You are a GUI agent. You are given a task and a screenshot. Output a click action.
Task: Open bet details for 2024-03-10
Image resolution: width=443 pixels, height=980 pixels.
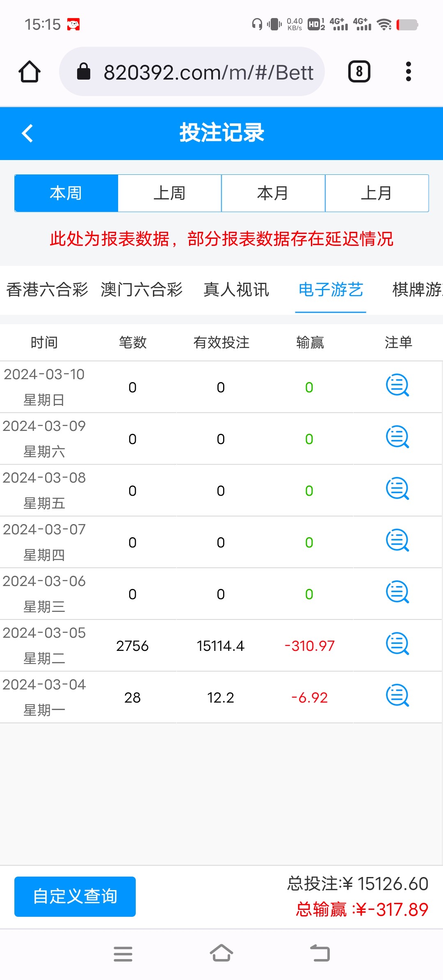(397, 385)
